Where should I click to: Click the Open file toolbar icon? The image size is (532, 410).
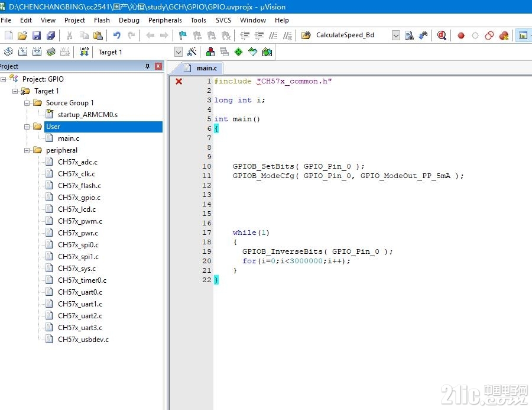coord(22,35)
